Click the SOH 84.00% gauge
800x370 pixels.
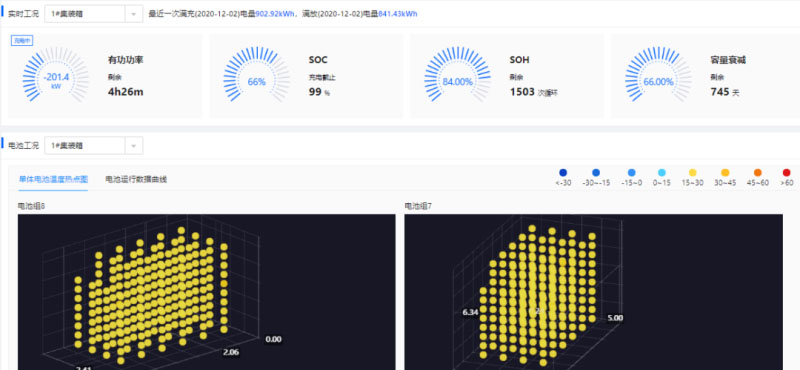tap(457, 76)
